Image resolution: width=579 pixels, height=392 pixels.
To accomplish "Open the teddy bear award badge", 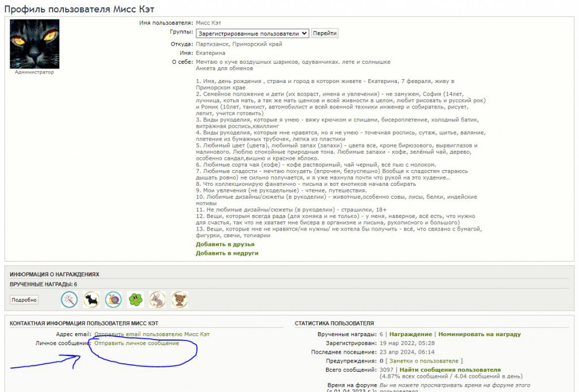I will point(179,299).
